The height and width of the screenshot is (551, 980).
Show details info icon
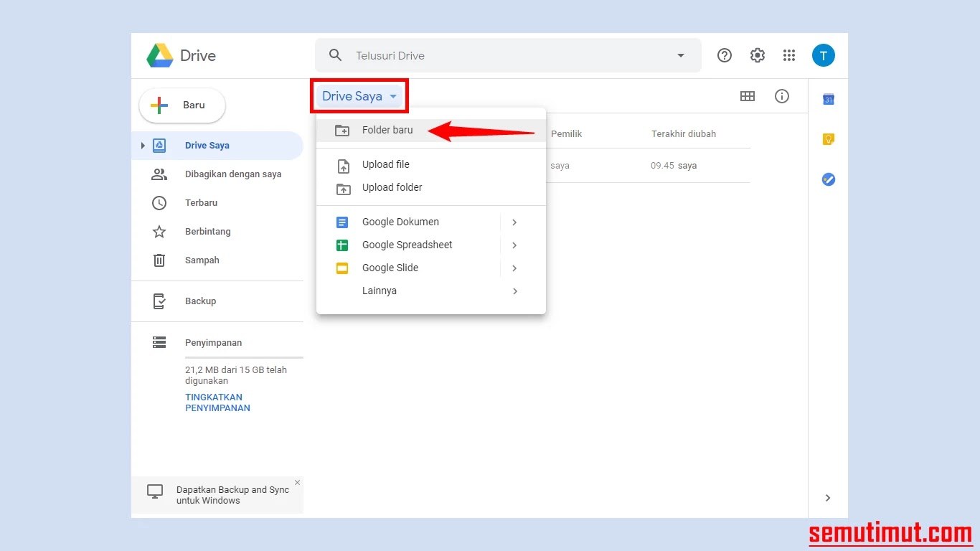click(x=782, y=96)
